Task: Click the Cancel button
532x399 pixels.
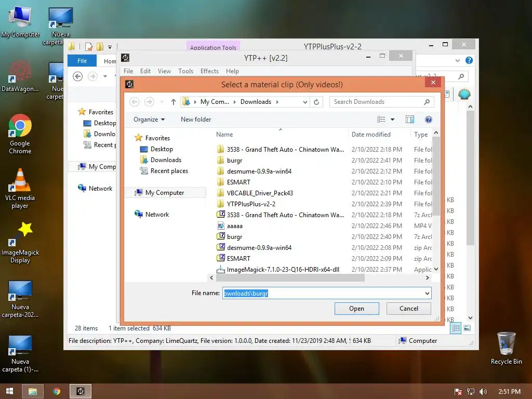Action: (x=409, y=309)
